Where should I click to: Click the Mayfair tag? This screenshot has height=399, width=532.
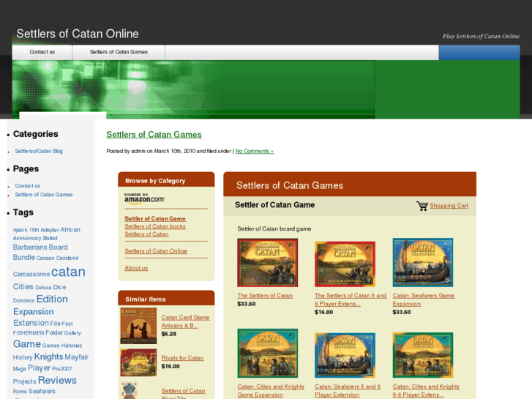click(x=76, y=357)
